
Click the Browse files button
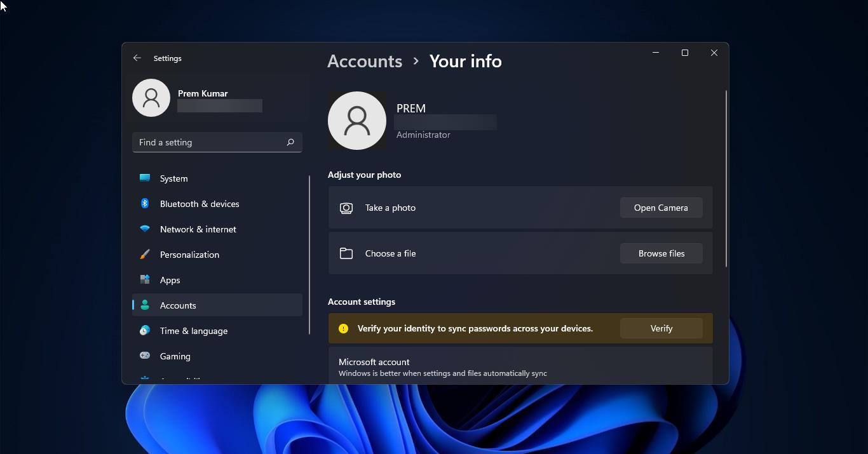[661, 253]
